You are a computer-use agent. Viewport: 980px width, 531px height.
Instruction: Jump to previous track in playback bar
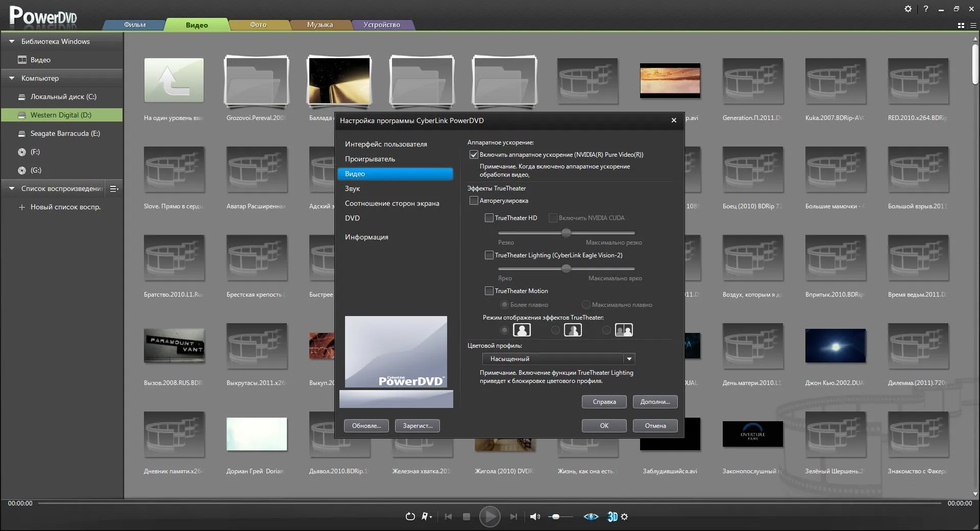tap(448, 517)
